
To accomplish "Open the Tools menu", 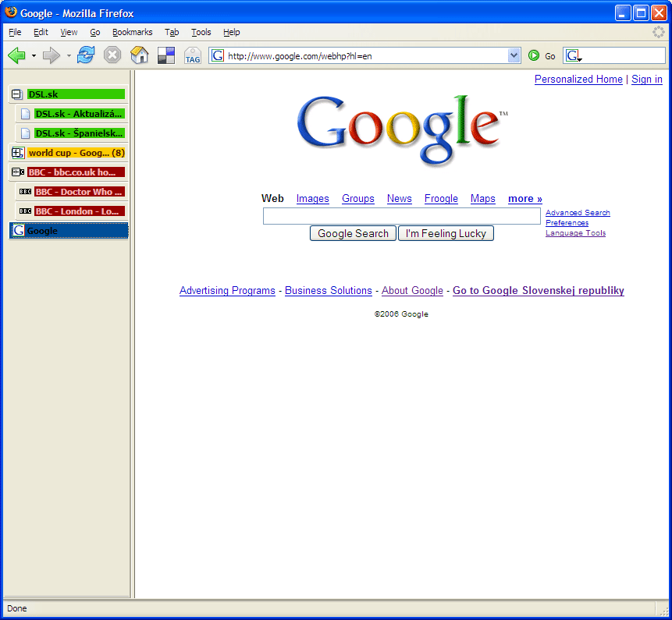I will [x=201, y=32].
